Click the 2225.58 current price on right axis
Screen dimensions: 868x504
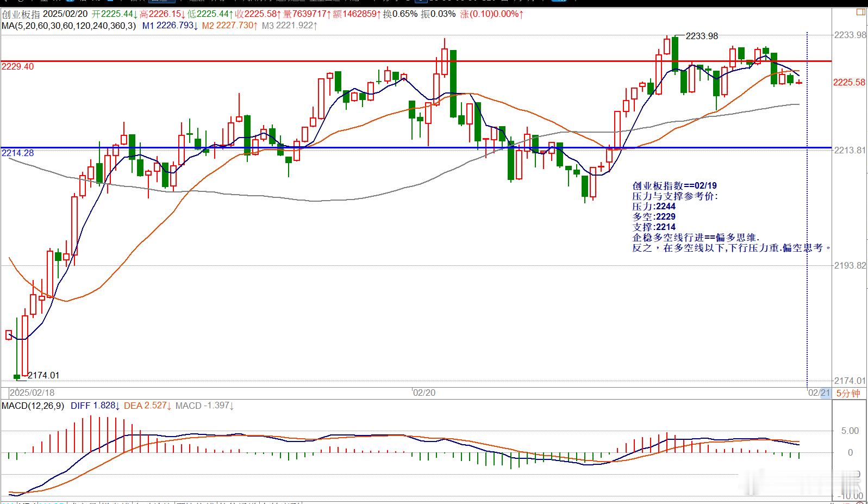[850, 83]
